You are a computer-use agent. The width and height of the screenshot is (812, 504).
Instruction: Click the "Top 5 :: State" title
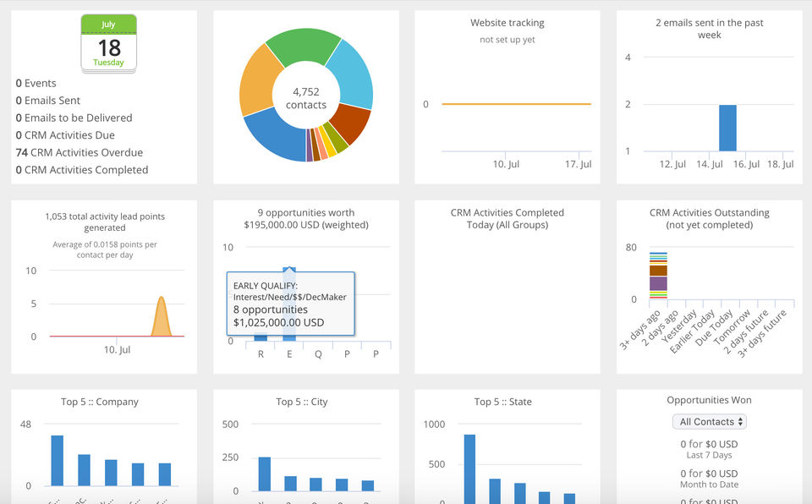pos(502,402)
